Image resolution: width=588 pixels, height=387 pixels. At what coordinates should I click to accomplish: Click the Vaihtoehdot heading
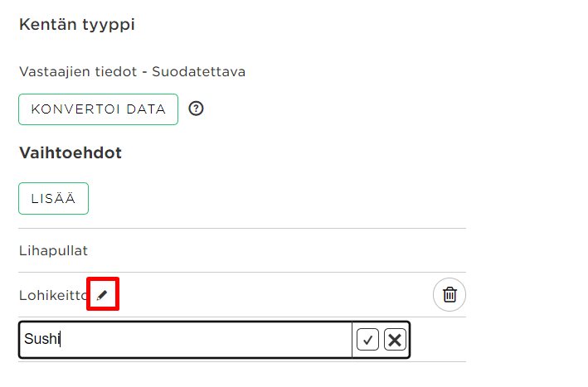click(x=70, y=152)
